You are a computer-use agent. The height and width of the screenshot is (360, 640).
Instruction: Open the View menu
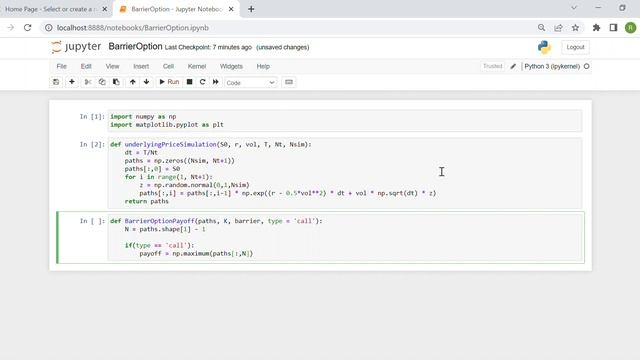[112, 66]
